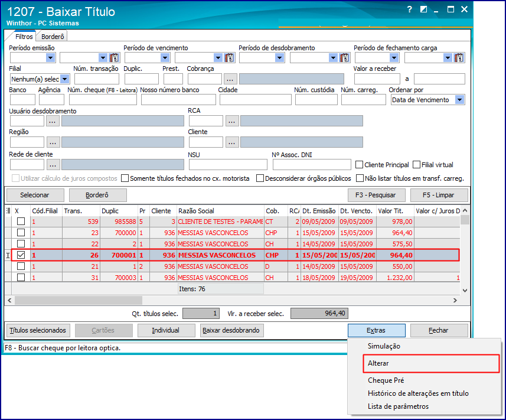Viewport: 506px width, 420px height.
Task: Expand Período de fechamento carga end dropdown
Action: [x=448, y=58]
